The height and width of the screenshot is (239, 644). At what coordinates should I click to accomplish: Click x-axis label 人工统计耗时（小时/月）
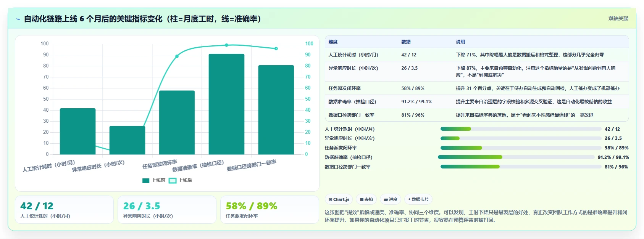tap(49, 166)
